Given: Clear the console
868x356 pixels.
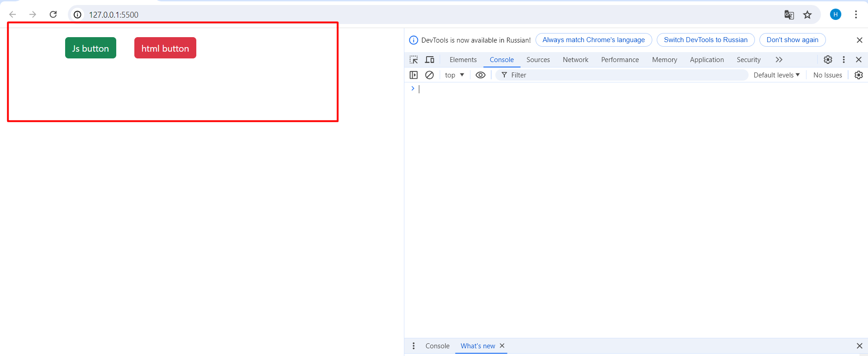Looking at the screenshot, I should (430, 75).
